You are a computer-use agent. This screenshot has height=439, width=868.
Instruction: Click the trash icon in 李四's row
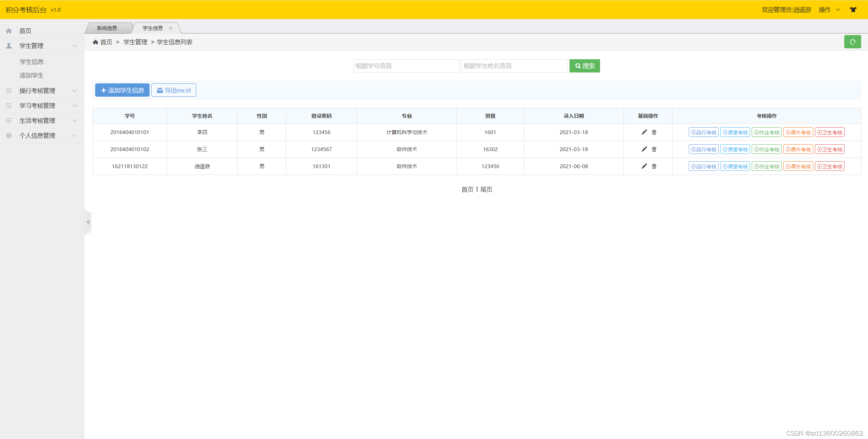coord(654,132)
